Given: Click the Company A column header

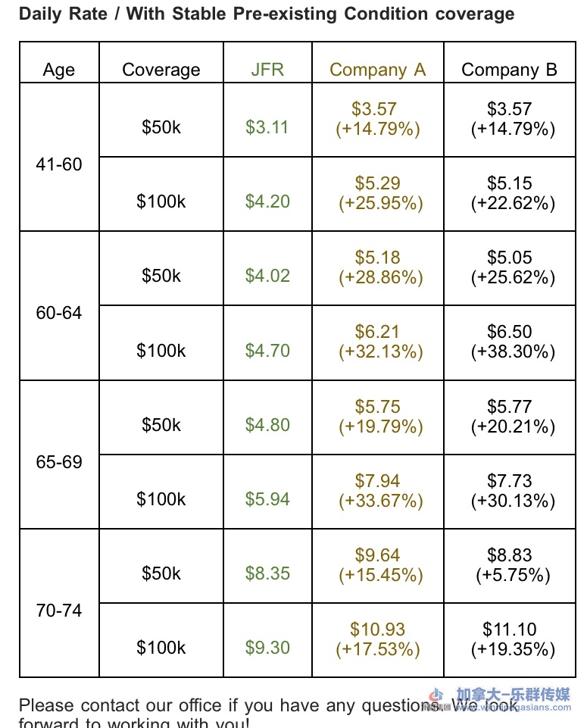Looking at the screenshot, I should pos(377,70).
